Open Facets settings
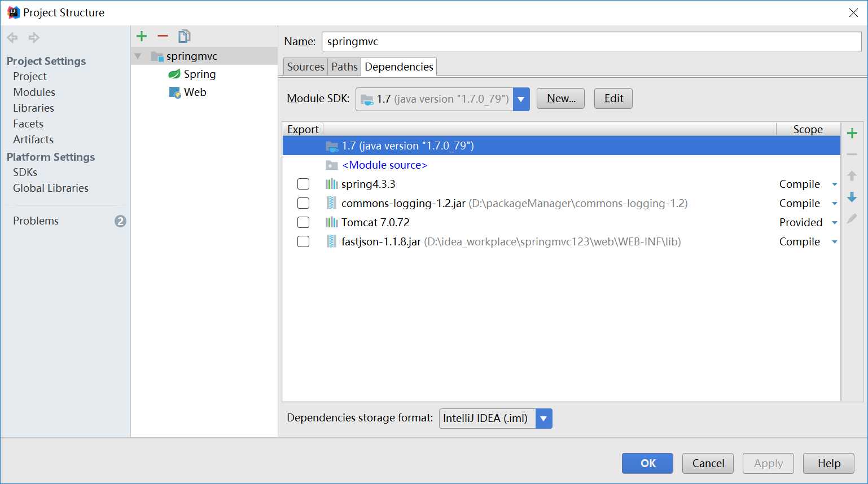Image resolution: width=868 pixels, height=484 pixels. (28, 124)
